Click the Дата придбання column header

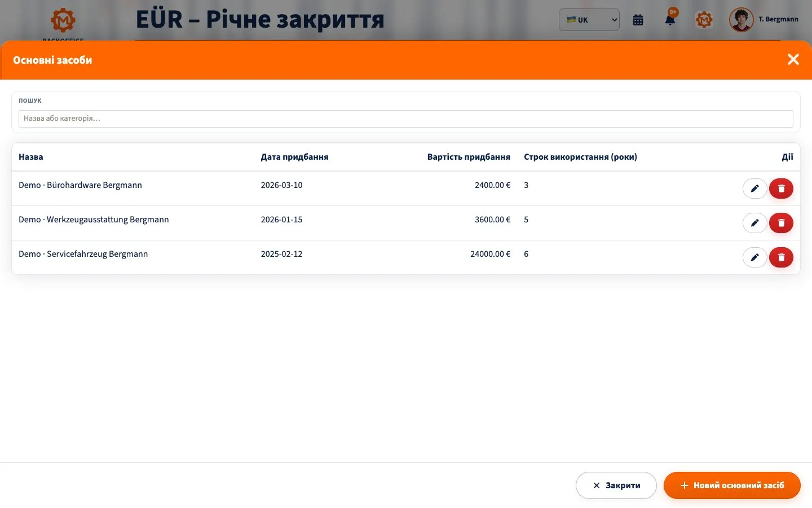[294, 157]
